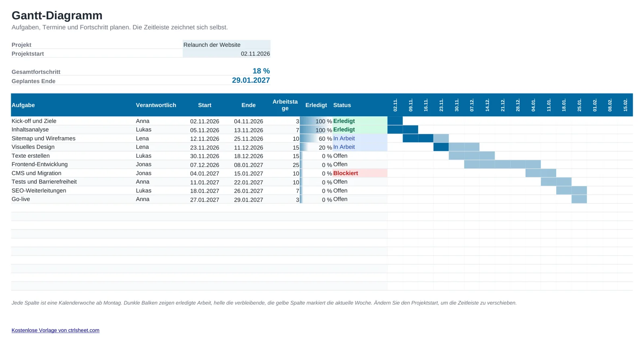Click the end date 08.01.2027

249,165
